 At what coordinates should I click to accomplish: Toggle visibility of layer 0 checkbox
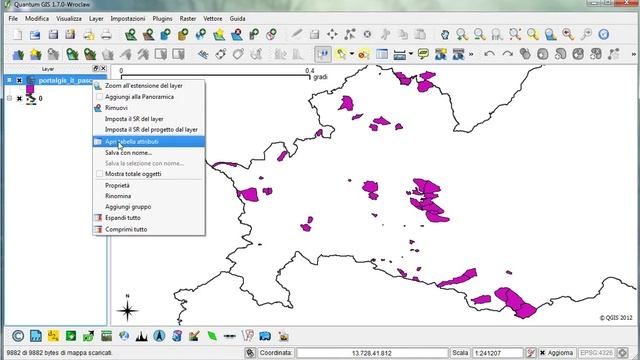(x=19, y=98)
